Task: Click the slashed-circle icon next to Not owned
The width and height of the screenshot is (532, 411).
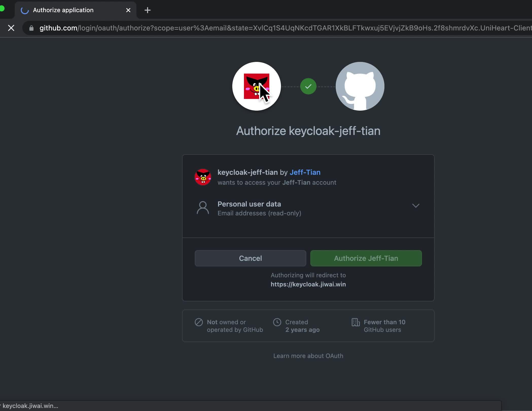Action: click(x=198, y=322)
